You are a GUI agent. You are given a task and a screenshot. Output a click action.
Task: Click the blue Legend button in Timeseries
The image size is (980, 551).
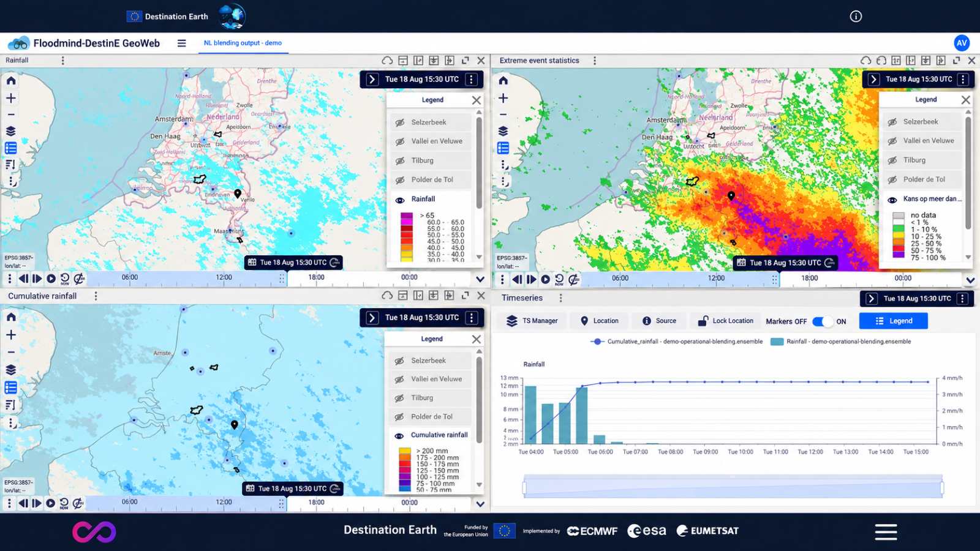pos(893,321)
